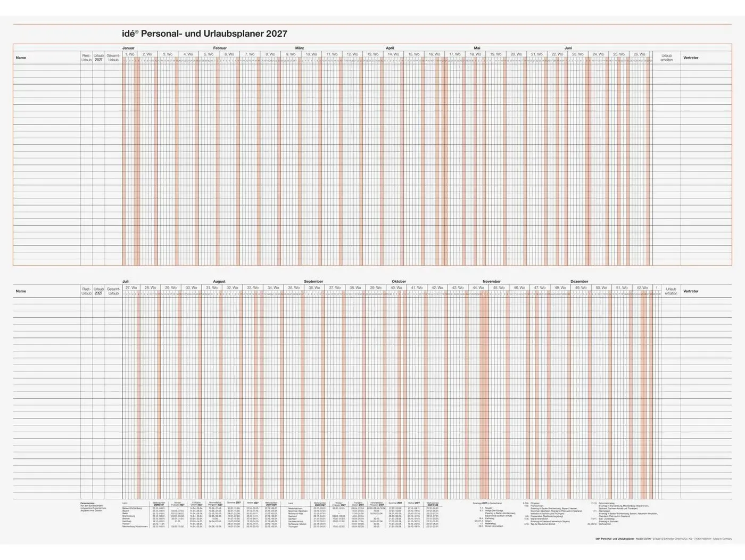The height and width of the screenshot is (560, 745).
Task: Click the '4. Wo' week header
Action: 188,54
